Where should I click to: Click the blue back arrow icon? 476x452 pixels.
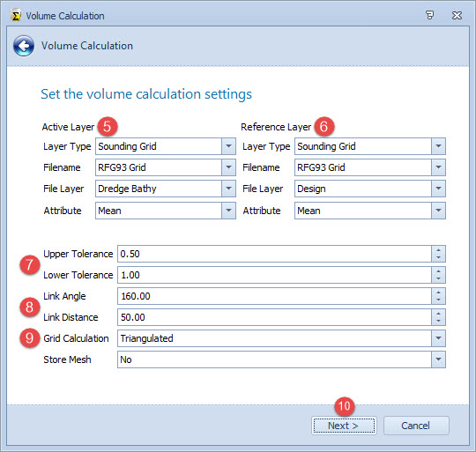click(24, 46)
